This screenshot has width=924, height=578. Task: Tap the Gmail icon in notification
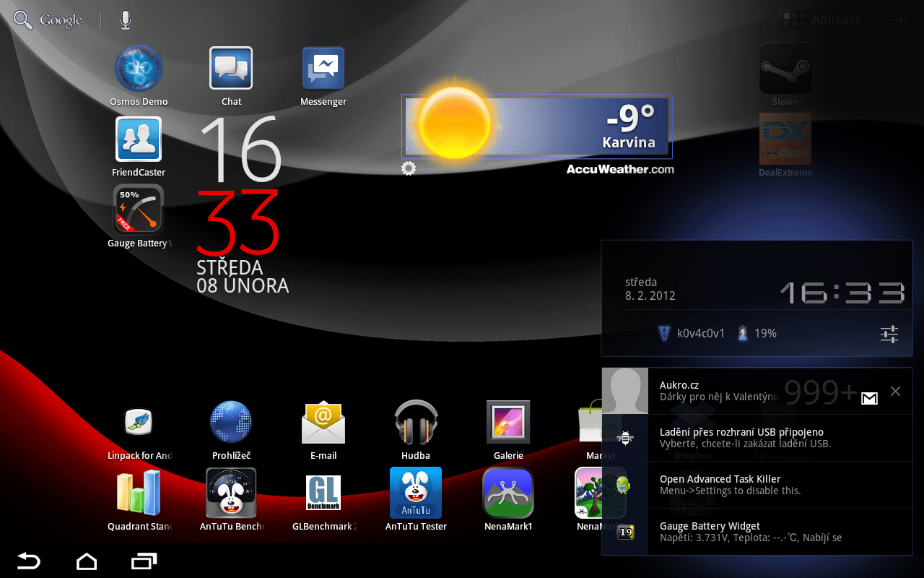[869, 398]
